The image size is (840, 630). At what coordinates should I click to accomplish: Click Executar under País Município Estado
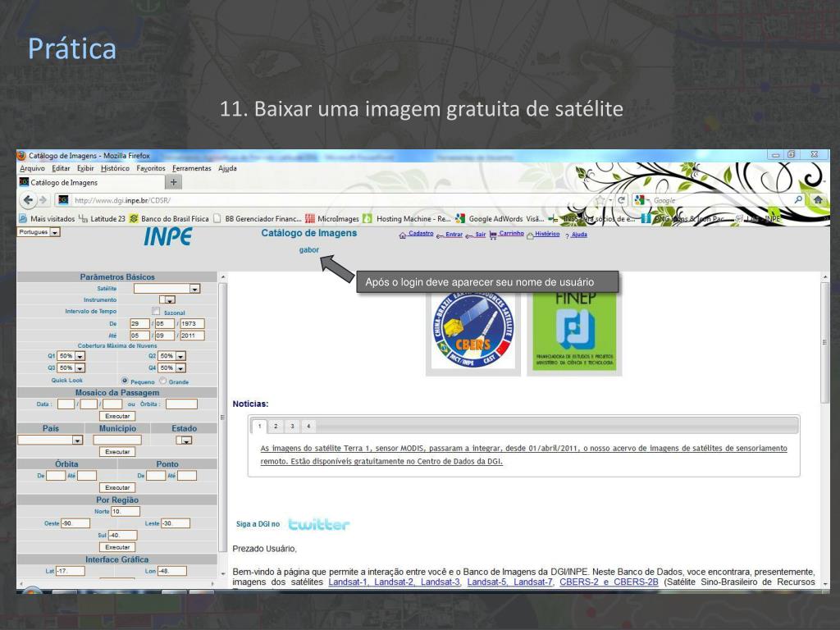tap(117, 452)
